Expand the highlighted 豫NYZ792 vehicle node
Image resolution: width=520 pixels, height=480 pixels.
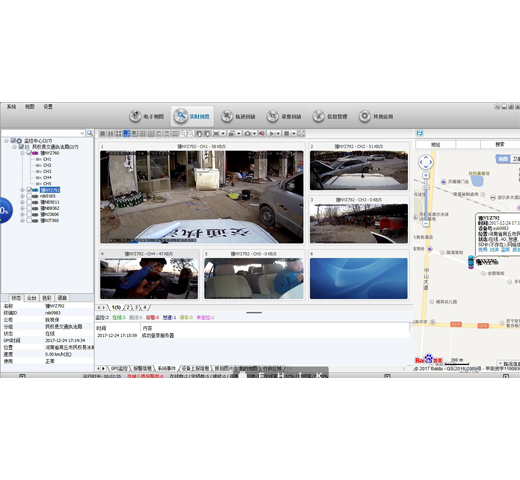point(22,190)
